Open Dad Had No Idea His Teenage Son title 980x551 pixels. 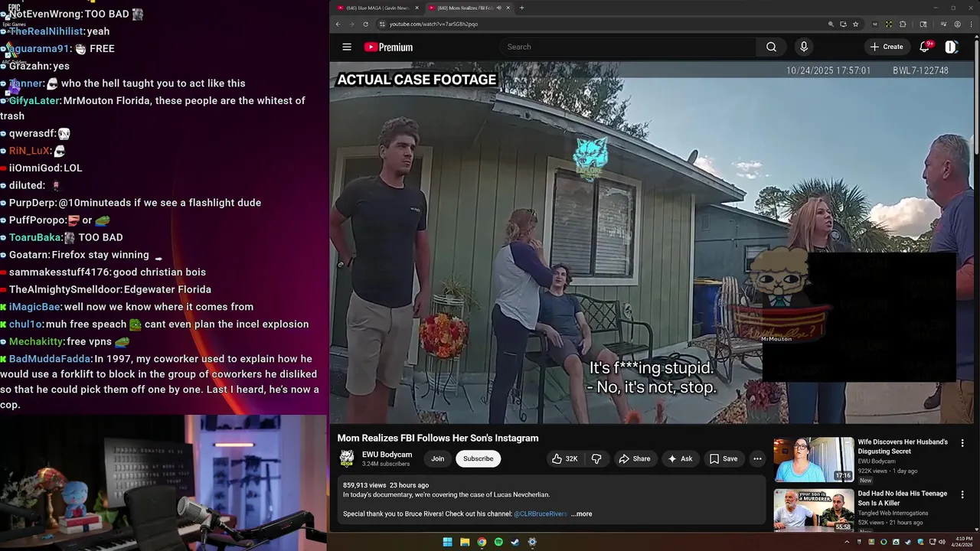[903, 498]
